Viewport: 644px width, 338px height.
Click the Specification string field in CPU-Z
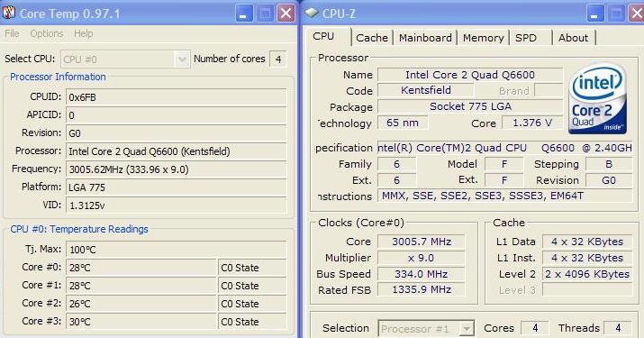click(x=504, y=148)
